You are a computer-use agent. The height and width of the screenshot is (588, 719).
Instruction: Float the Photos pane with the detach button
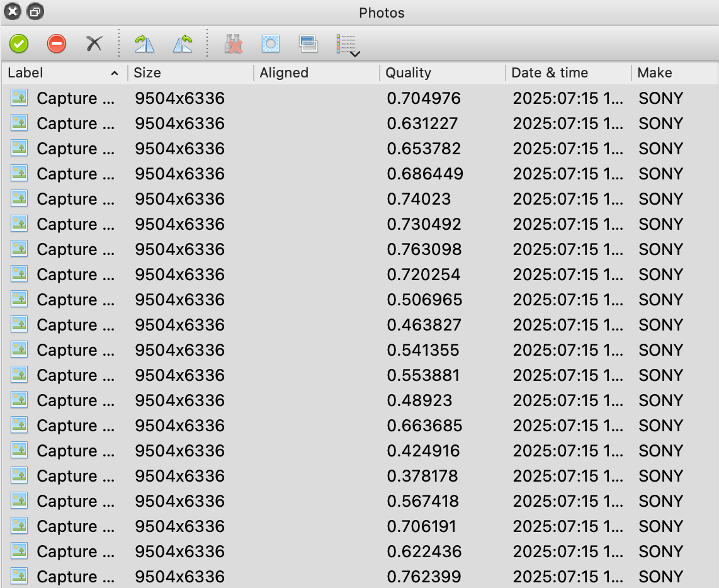point(35,12)
